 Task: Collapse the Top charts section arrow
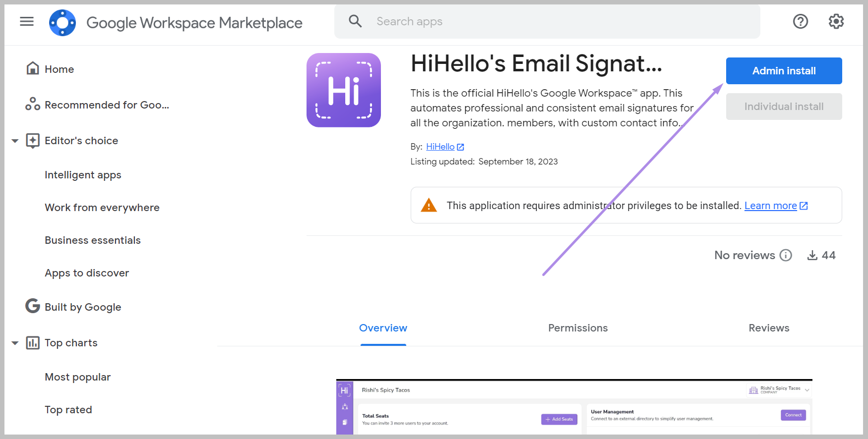(15, 343)
